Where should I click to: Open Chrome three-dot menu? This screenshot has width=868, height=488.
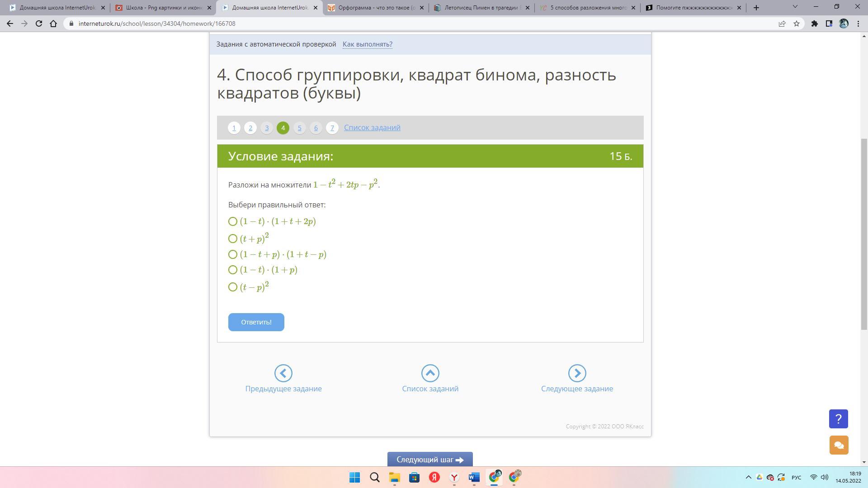click(x=858, y=24)
